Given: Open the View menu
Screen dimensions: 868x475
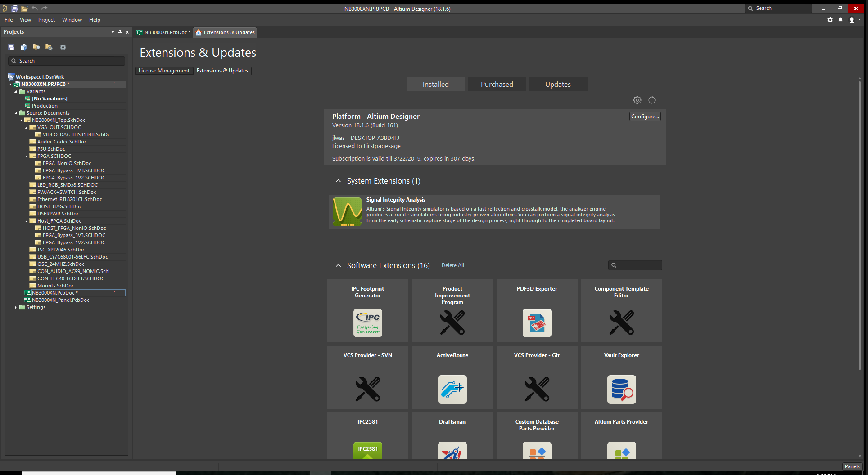Looking at the screenshot, I should point(25,20).
